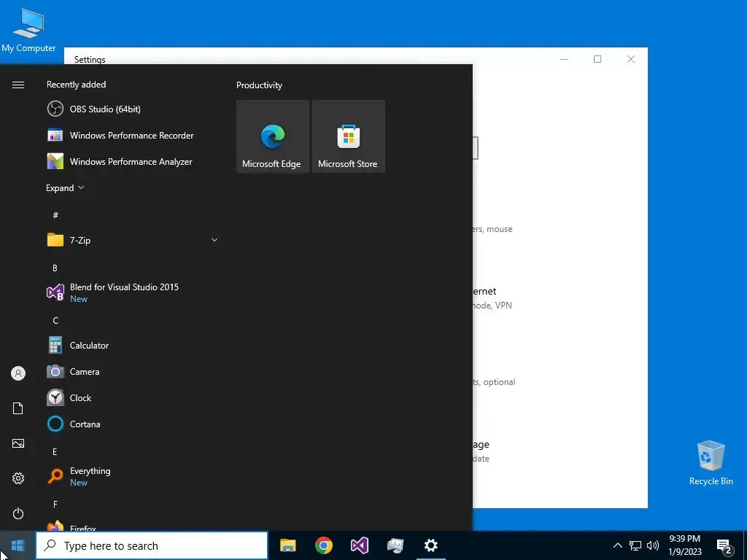Jump to the C letter group header

55,321
